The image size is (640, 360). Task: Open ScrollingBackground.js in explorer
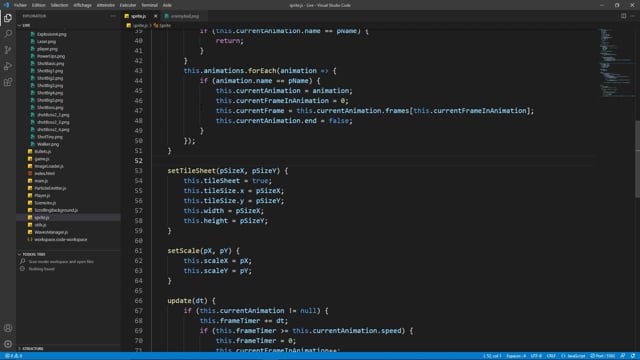pos(56,210)
